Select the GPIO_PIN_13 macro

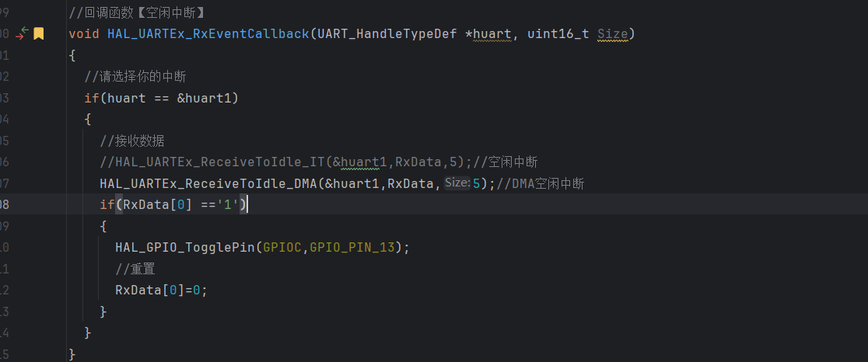(x=352, y=248)
